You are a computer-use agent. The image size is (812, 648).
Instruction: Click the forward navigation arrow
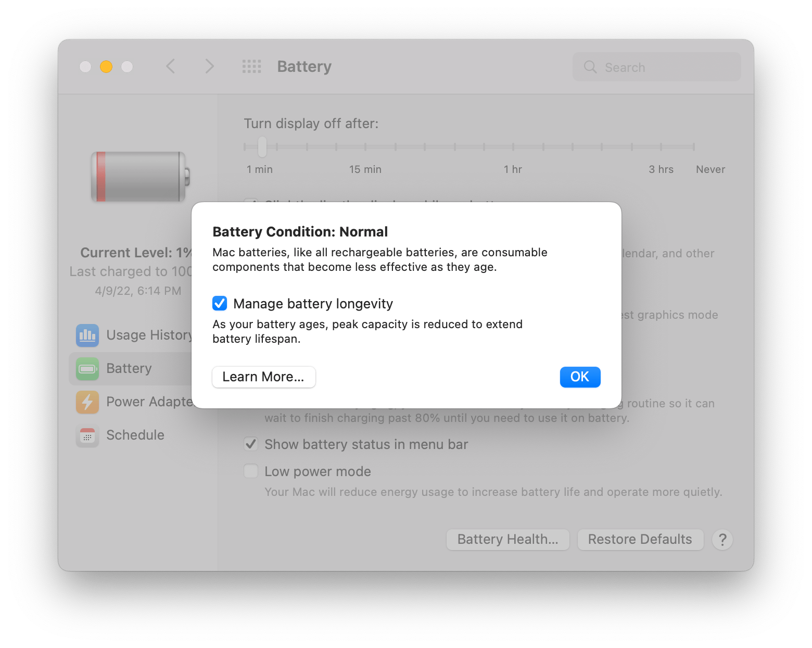(x=209, y=67)
